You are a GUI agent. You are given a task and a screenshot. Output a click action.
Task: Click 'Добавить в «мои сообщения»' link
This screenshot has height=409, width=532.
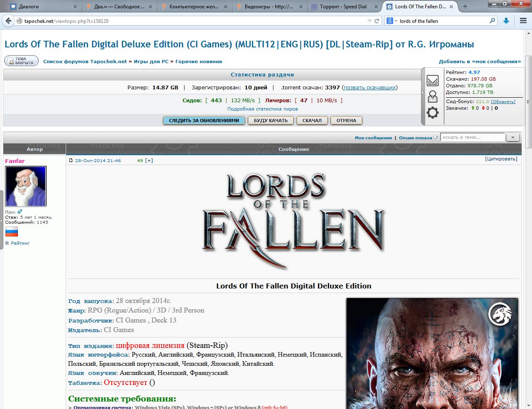(480, 62)
